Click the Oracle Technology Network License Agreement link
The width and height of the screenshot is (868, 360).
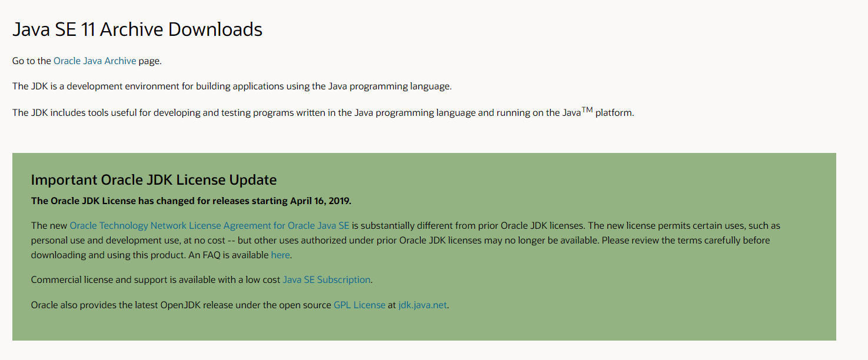(209, 225)
